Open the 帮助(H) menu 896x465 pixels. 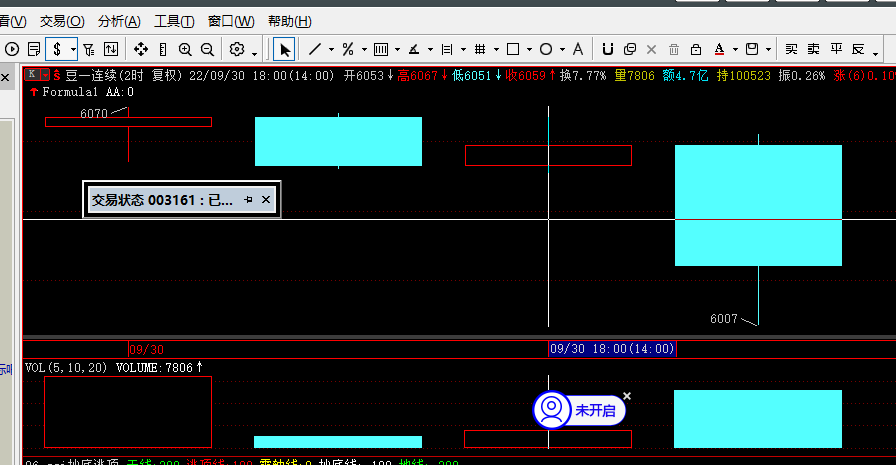click(290, 22)
